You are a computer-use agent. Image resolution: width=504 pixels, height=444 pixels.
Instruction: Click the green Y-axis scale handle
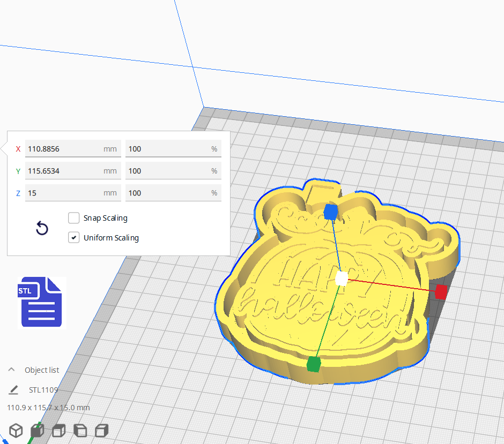pos(313,365)
